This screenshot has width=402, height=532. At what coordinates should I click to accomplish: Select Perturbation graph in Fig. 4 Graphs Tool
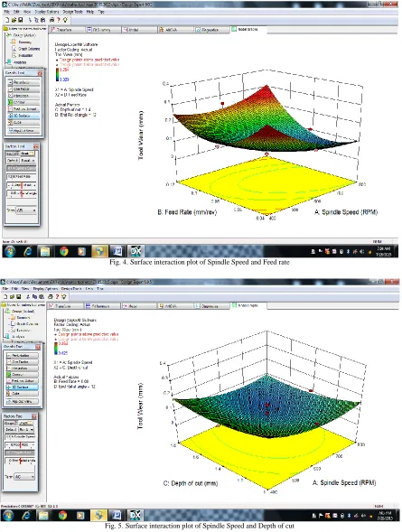pos(23,82)
